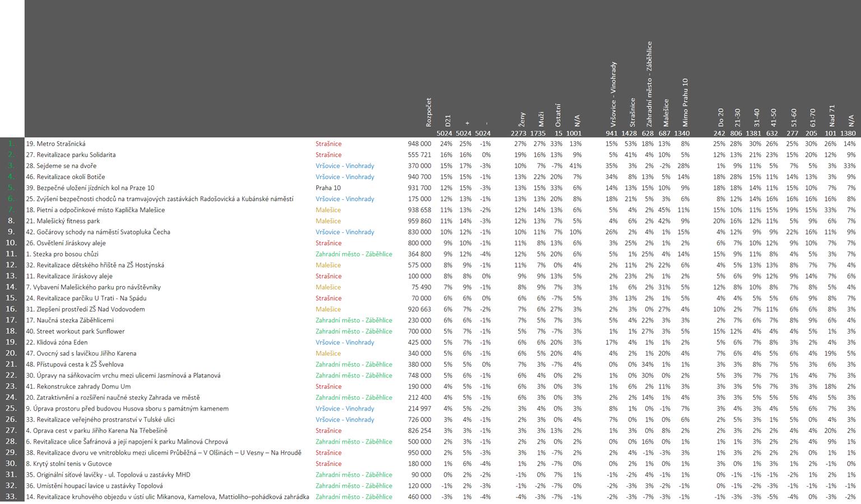Select project '8. Krytý stolní tenis v Gutovce'
The image size is (861, 504).
69,464
